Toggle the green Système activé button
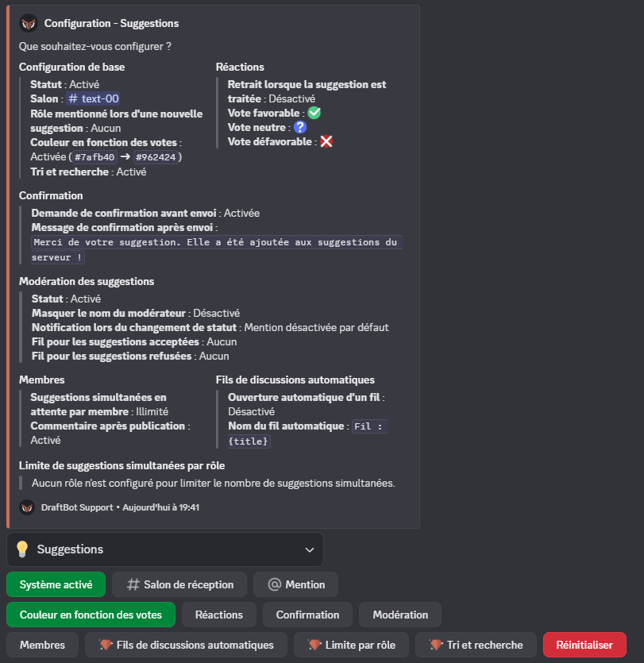Viewport: 644px width, 663px height. (56, 584)
